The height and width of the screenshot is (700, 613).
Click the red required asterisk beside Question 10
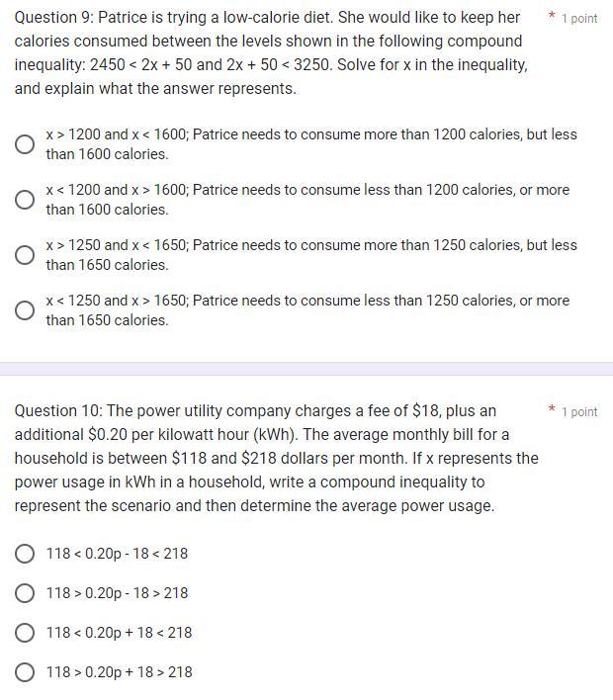click(552, 409)
